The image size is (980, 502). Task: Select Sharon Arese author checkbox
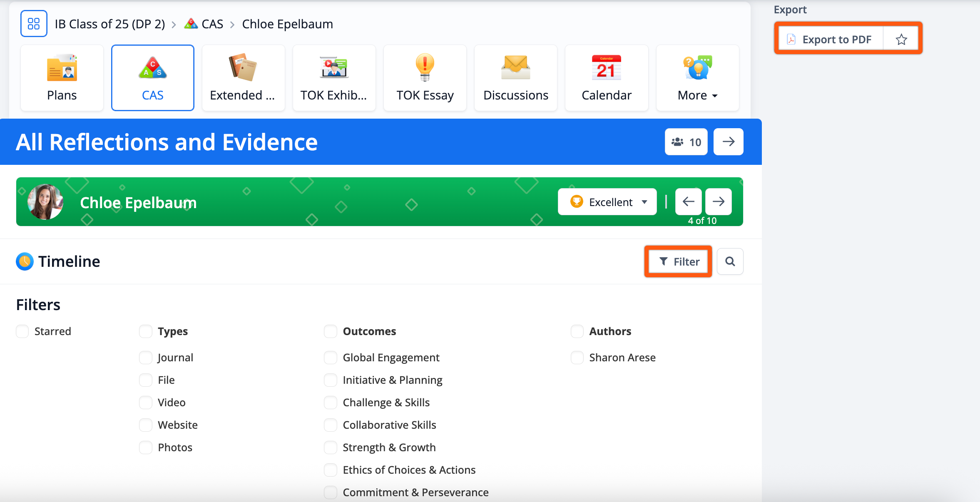click(577, 358)
